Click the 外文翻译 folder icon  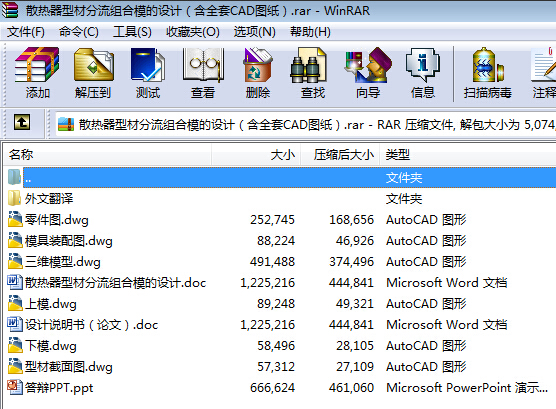tap(15, 198)
